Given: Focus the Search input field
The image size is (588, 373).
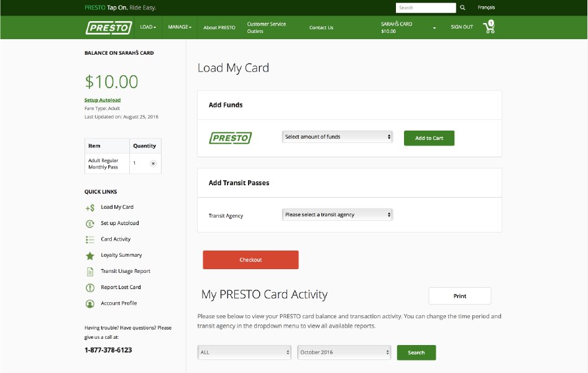Looking at the screenshot, I should [426, 7].
